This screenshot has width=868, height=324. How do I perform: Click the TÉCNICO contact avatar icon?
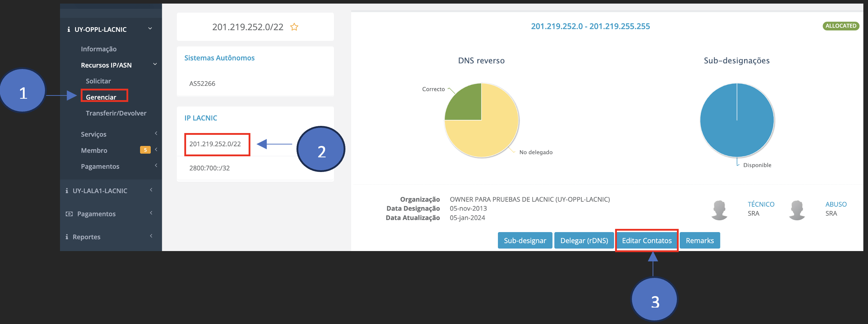pos(719,210)
